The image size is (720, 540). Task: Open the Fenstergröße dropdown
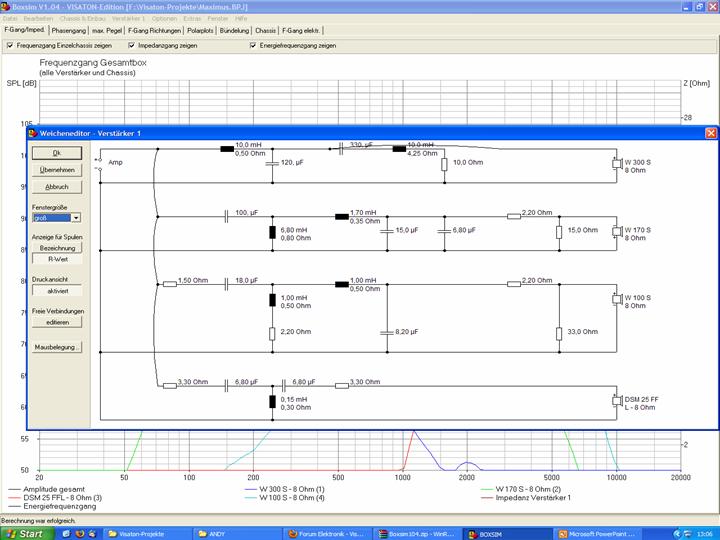point(76,217)
